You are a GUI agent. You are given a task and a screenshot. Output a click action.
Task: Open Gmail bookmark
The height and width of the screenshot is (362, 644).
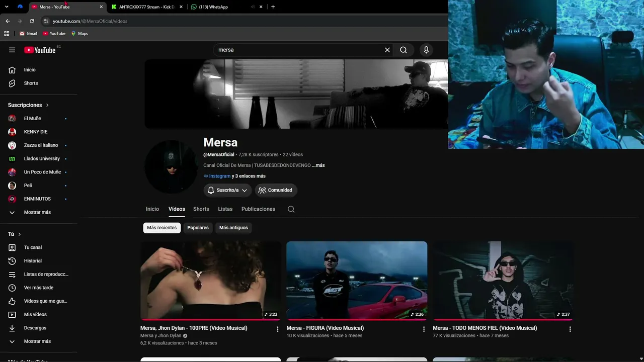(x=28, y=33)
